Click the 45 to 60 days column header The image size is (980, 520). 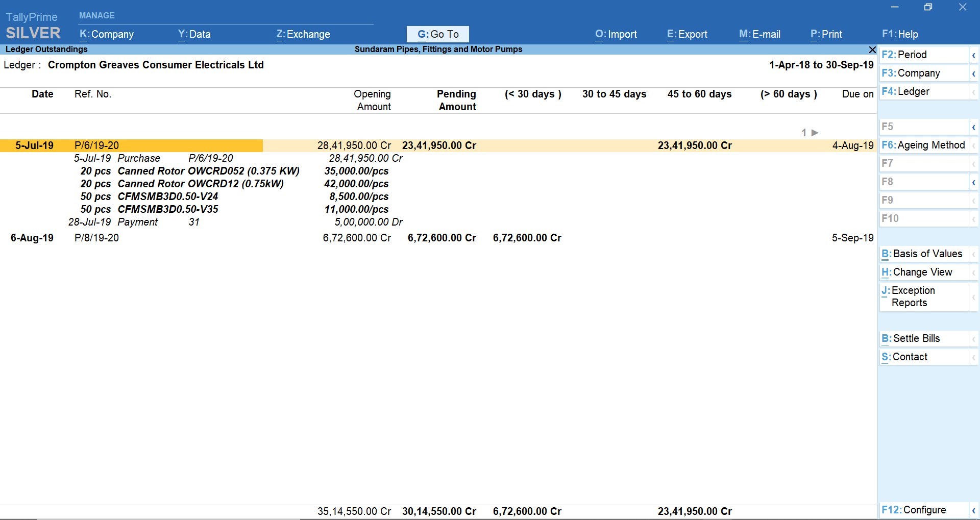tap(699, 94)
